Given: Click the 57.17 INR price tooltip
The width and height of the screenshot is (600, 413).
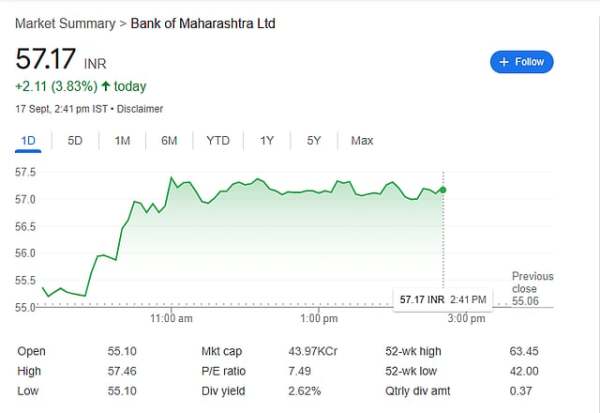Looking at the screenshot, I should point(442,299).
